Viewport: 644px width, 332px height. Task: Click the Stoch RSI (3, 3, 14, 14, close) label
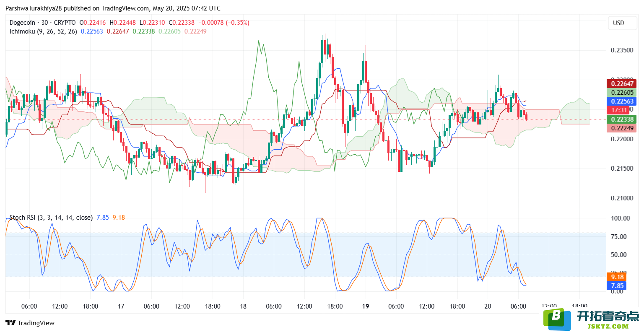51,218
